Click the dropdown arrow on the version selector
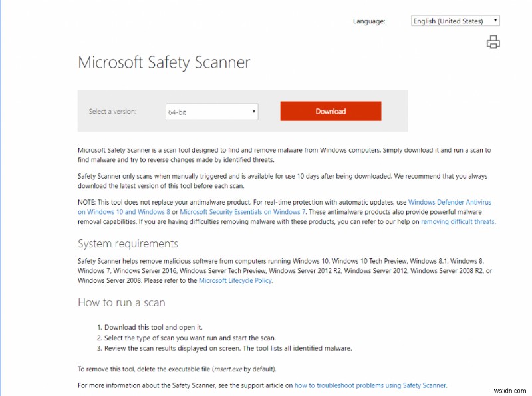The height and width of the screenshot is (396, 532). 253,111
